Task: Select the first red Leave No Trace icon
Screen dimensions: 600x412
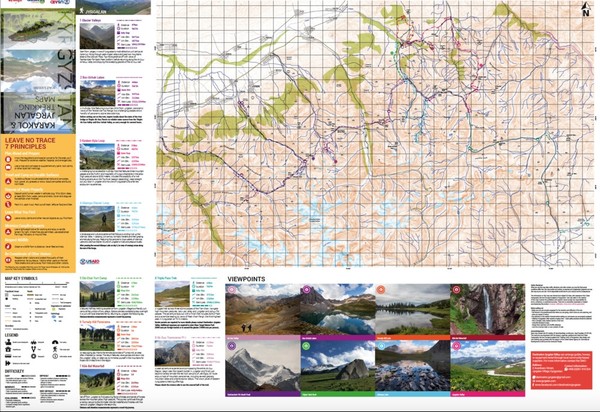Action: coord(8,161)
